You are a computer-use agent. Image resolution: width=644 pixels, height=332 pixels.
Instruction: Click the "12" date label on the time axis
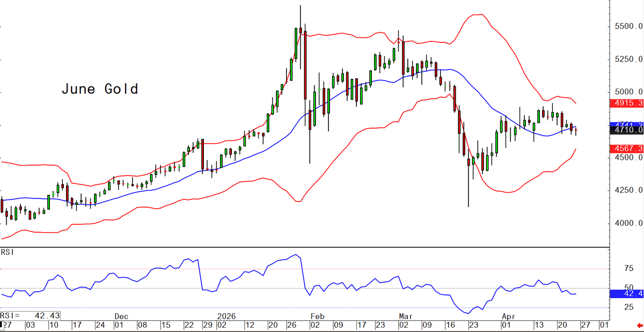251,325
